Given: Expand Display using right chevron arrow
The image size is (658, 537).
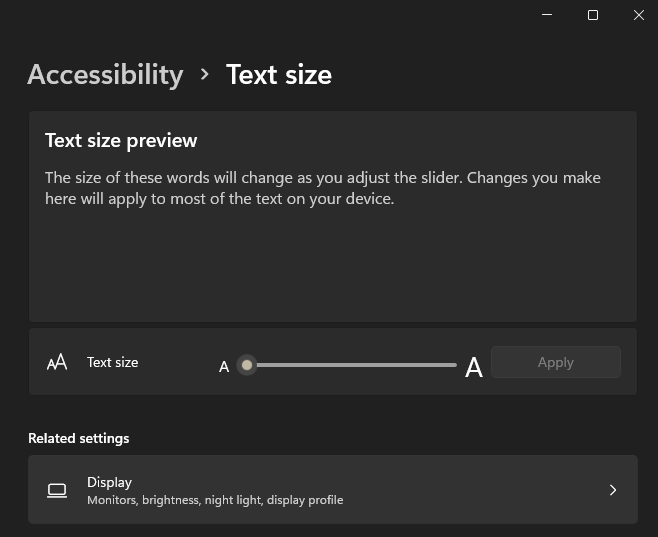Looking at the screenshot, I should (x=613, y=490).
